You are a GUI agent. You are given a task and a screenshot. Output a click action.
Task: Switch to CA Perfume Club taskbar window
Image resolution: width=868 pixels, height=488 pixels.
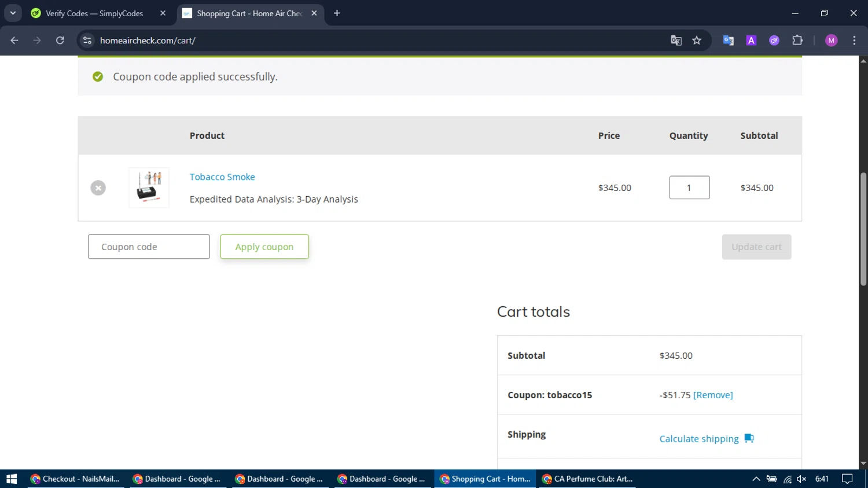click(587, 479)
